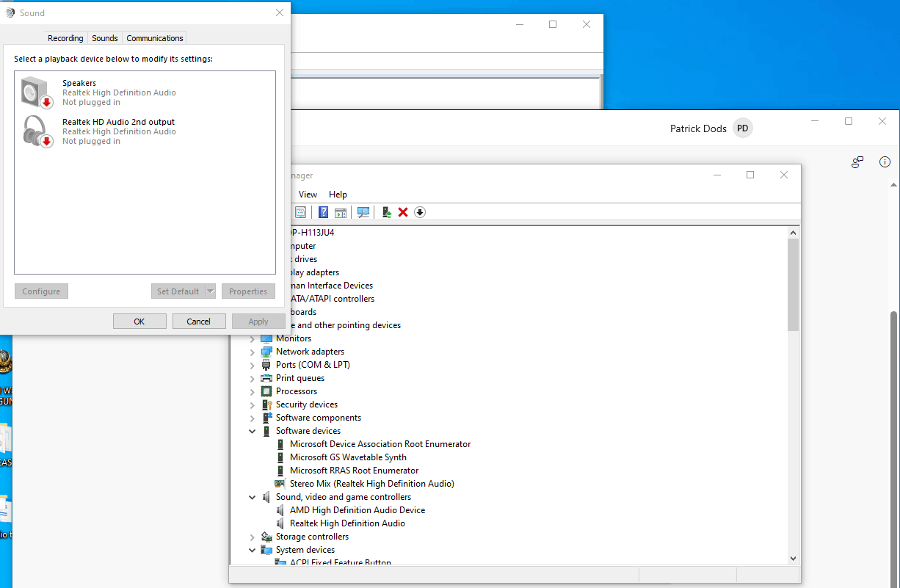Click the Update device driver toolbar icon

coord(386,212)
